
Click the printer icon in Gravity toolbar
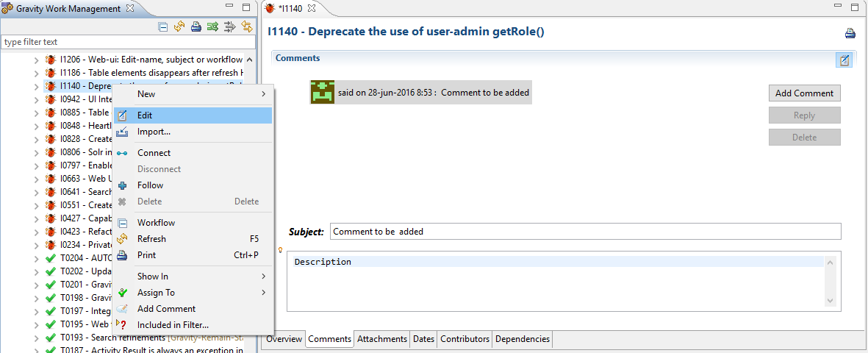(196, 27)
